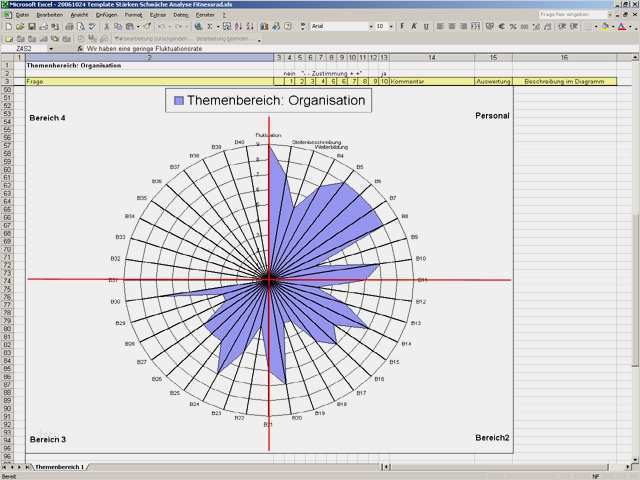Toggle bold formatting
640x480 pixels.
[401, 26]
